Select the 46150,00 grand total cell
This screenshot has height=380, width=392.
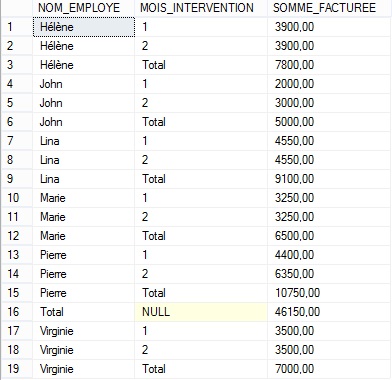click(329, 312)
